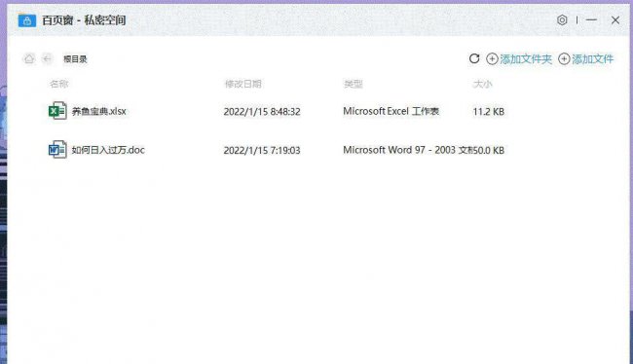Sort by the 名称 column header
This screenshot has width=633, height=364.
tap(59, 84)
